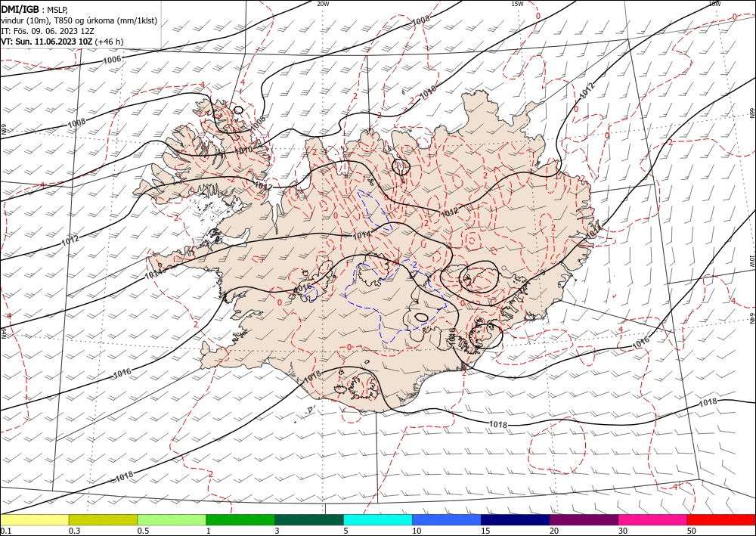Click the '3' legend value
756x536 pixels.
pos(277,531)
